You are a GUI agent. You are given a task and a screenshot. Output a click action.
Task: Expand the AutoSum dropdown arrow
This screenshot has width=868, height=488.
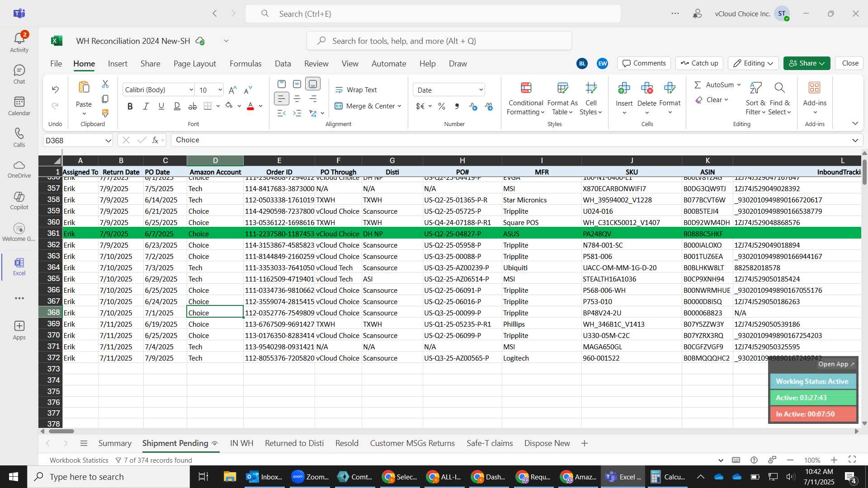pyautogui.click(x=739, y=85)
